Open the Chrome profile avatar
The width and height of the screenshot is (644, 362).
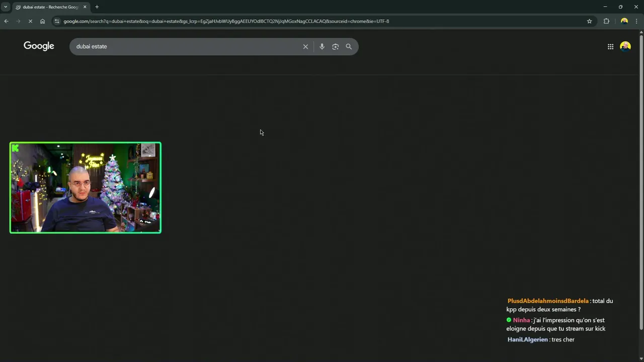pos(624,21)
